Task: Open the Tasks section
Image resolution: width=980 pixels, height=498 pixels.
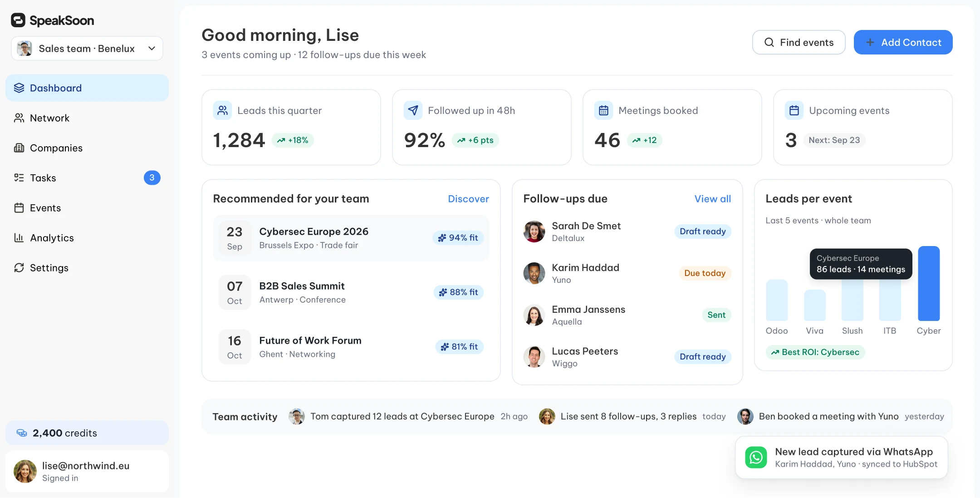Action: (x=87, y=178)
